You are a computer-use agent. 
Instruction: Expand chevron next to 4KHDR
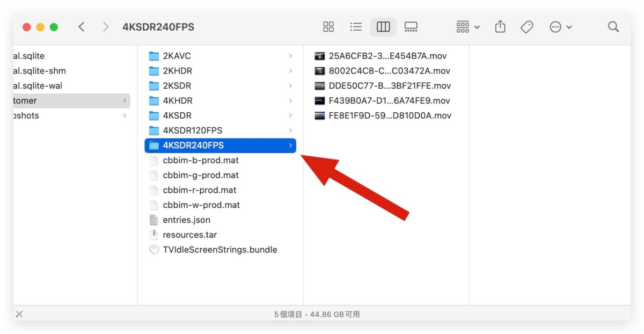click(290, 100)
